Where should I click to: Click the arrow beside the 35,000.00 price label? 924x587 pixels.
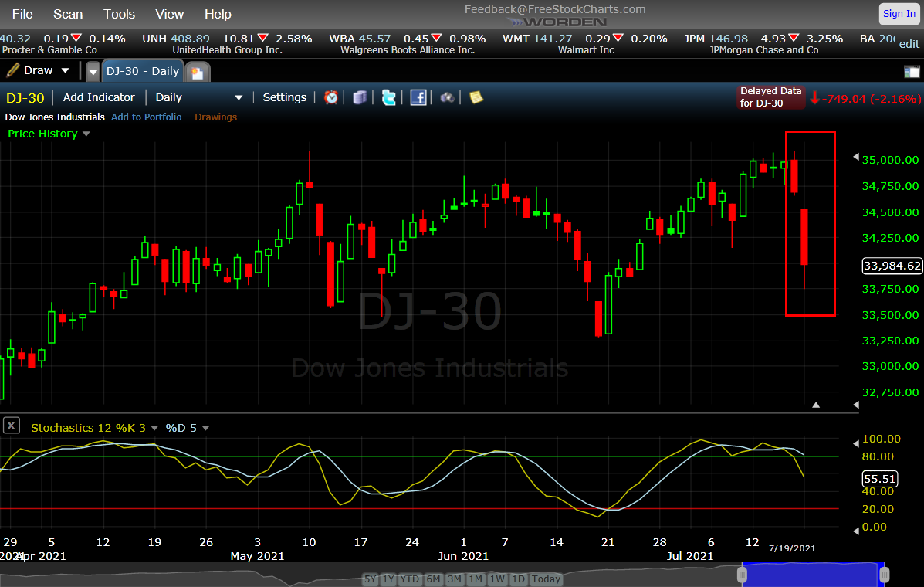(856, 157)
